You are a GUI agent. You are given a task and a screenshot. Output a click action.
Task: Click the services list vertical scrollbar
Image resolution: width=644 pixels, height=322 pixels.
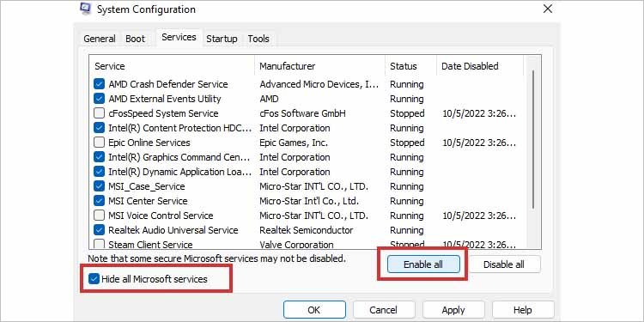(532, 140)
